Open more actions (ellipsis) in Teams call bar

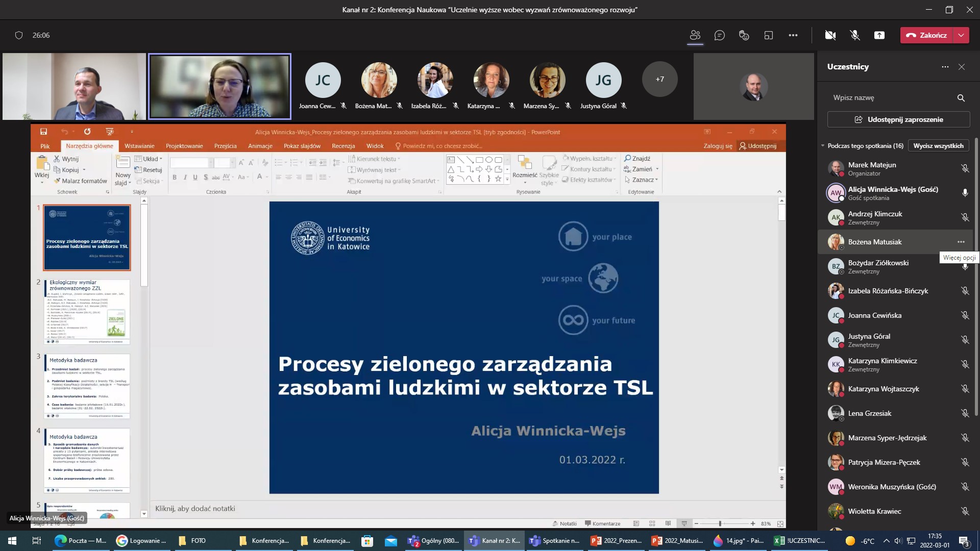[793, 35]
